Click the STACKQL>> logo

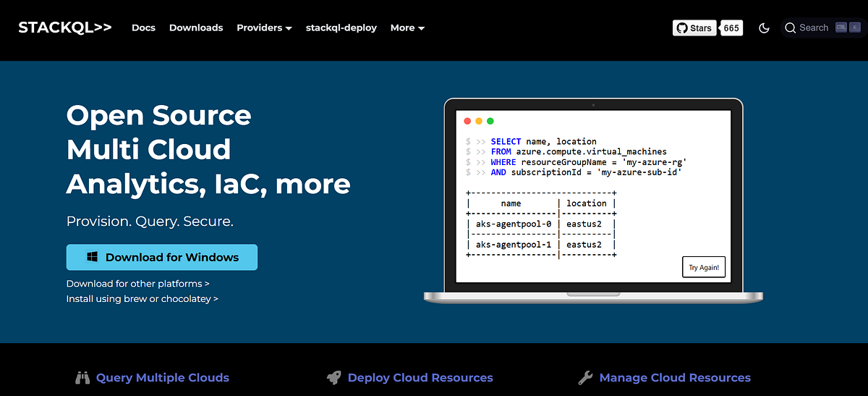pyautogui.click(x=65, y=28)
